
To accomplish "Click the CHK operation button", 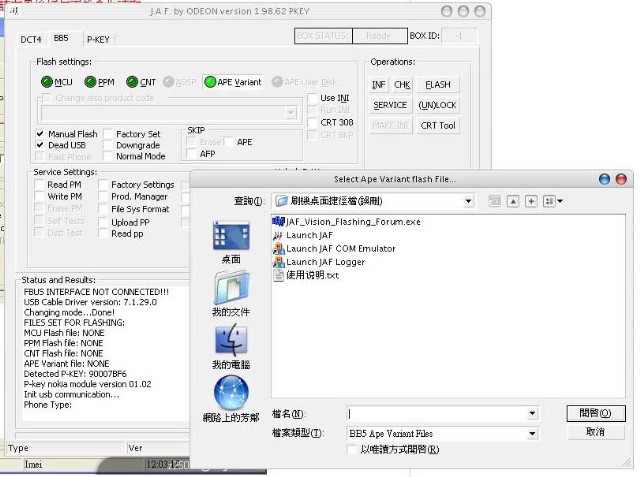I will 402,84.
